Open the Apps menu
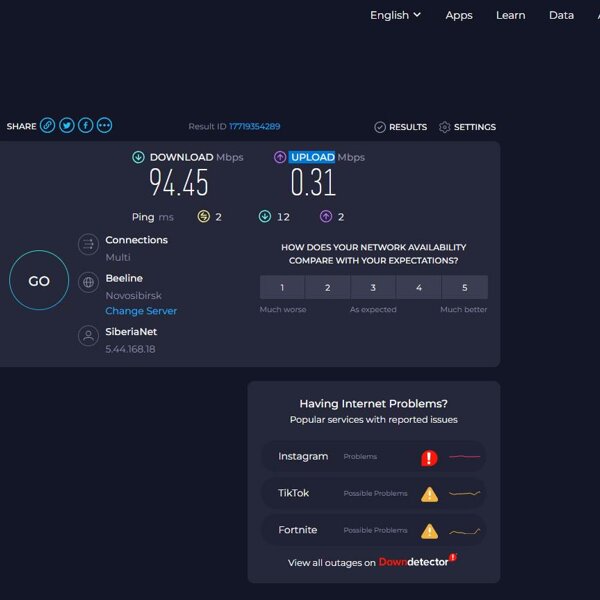The image size is (600, 600). (459, 15)
